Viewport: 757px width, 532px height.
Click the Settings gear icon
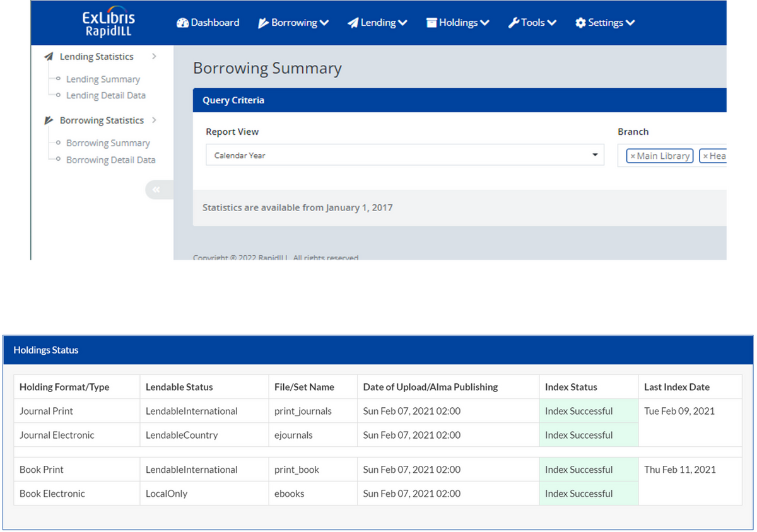pos(580,23)
